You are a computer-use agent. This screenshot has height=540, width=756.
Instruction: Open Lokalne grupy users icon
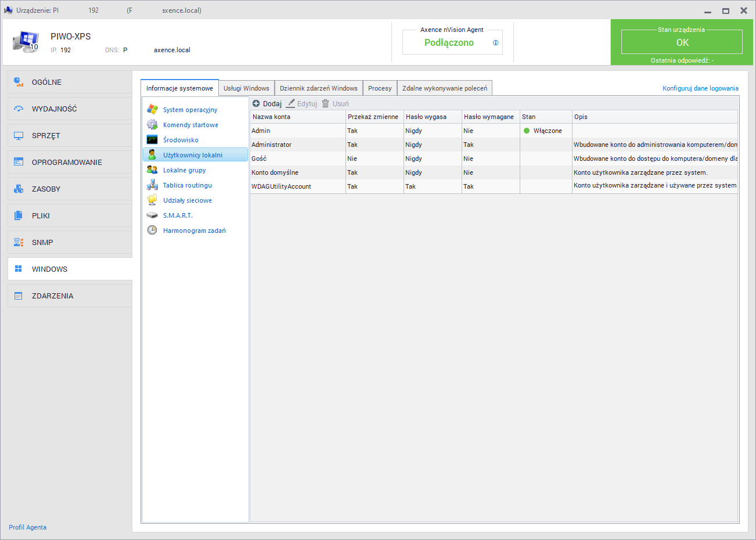click(x=152, y=170)
